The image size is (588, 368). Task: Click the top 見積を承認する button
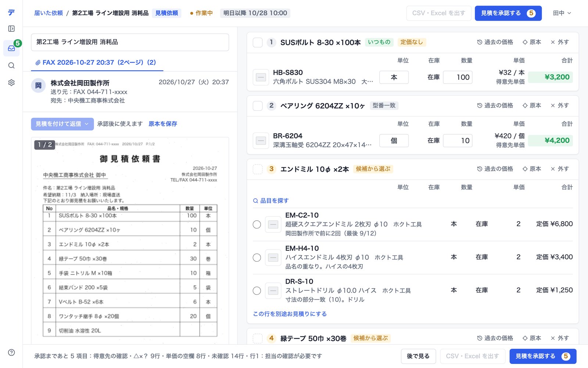coord(508,13)
